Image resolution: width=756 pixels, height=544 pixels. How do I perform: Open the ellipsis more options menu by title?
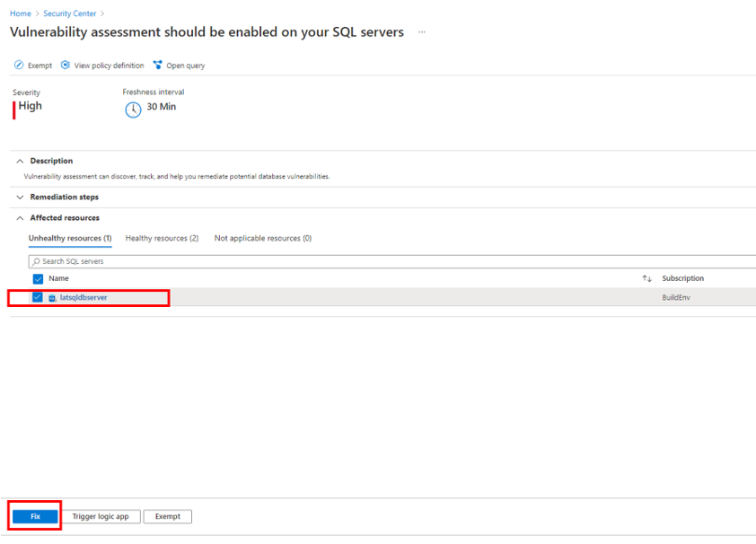pyautogui.click(x=422, y=32)
